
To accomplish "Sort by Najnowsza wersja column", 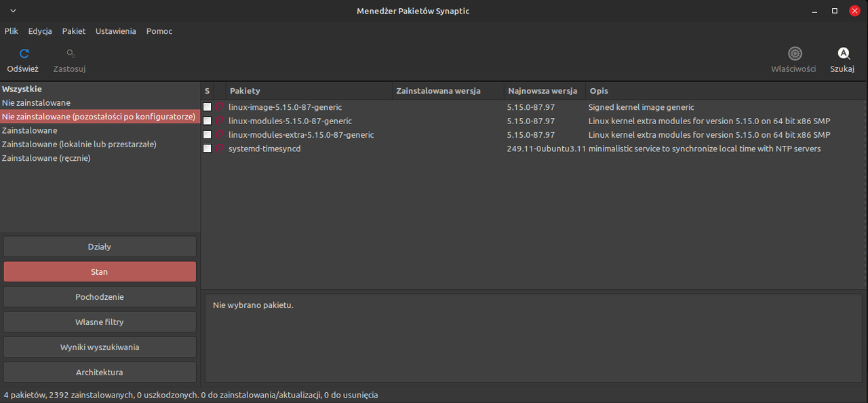I will point(545,90).
